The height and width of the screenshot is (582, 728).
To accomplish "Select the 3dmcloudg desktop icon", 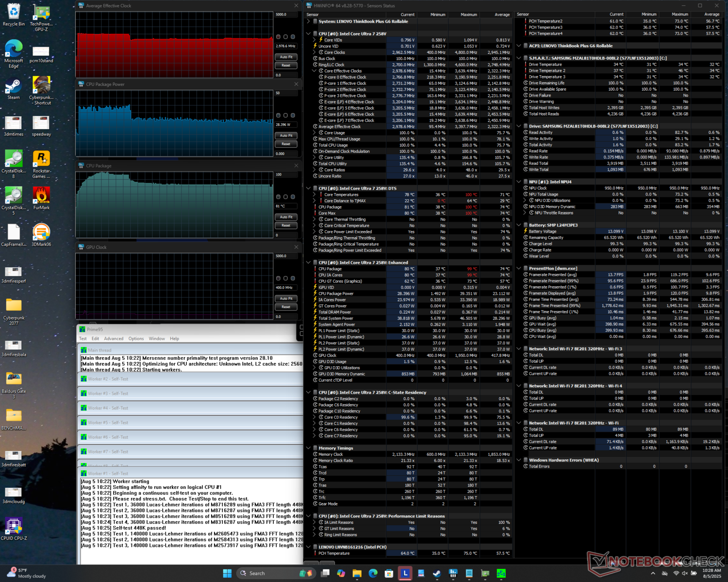I will pyautogui.click(x=14, y=495).
